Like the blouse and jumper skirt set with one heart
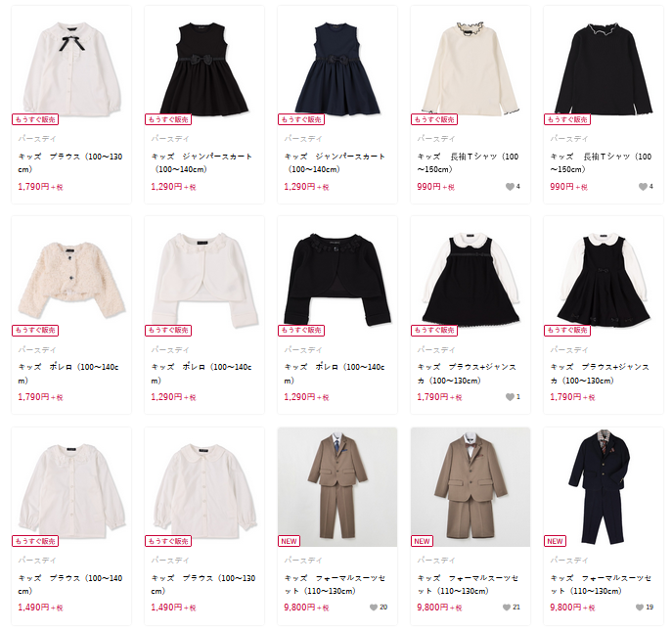Screen dimensions: 672x630 (510, 397)
